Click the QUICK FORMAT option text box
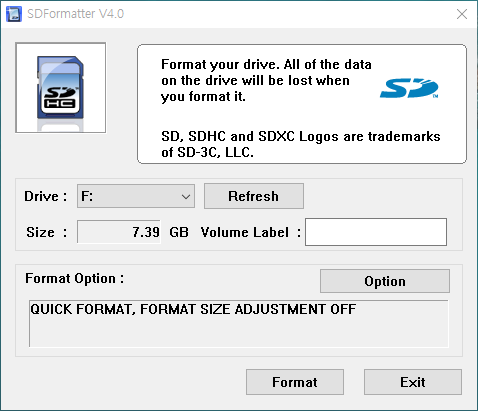This screenshot has height=411, width=478. [x=239, y=324]
